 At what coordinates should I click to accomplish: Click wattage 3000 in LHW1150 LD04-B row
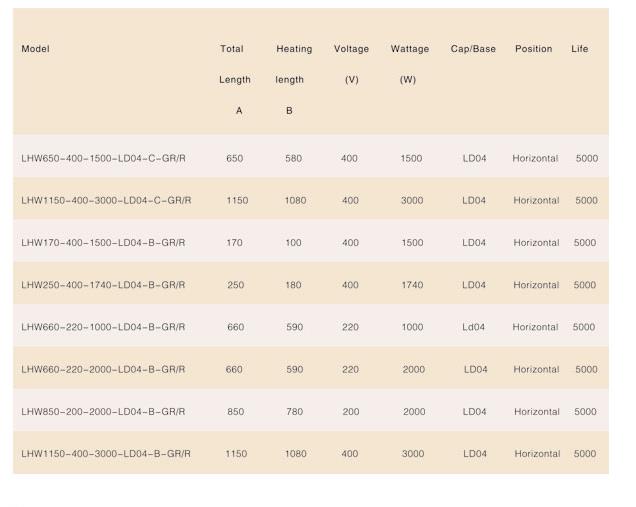pos(413,453)
